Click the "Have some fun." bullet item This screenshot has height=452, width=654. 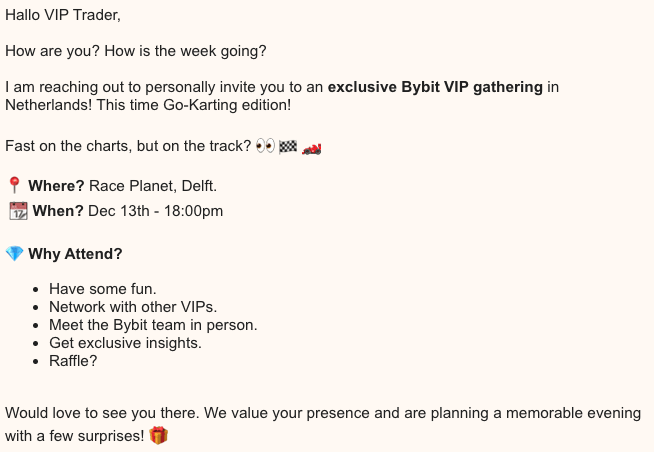coord(102,289)
